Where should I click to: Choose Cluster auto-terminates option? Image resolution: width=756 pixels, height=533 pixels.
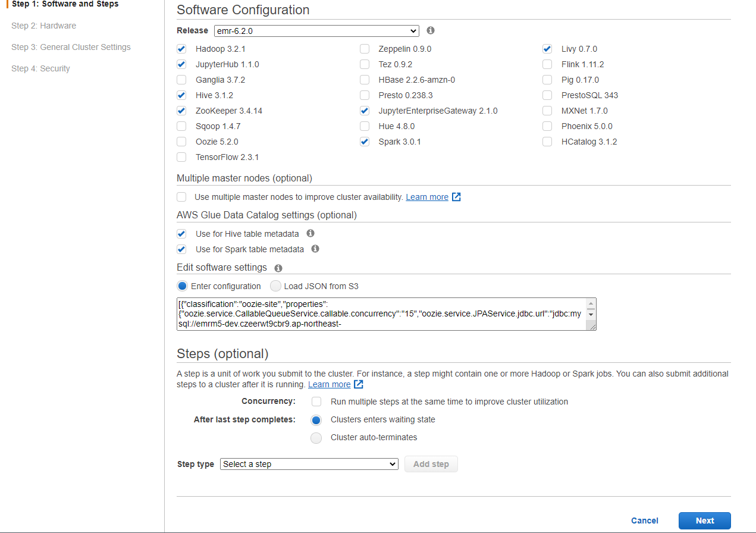pos(316,438)
